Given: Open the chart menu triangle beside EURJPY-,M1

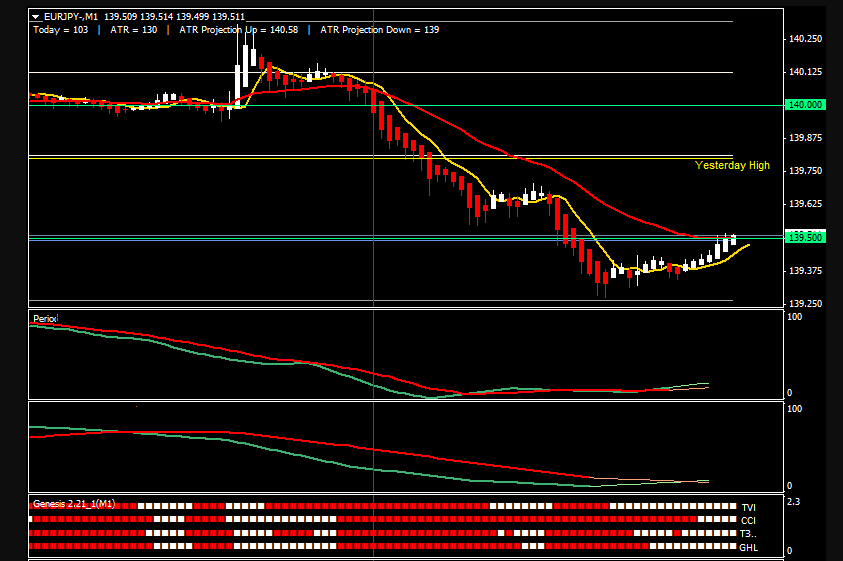Looking at the screenshot, I should point(36,17).
